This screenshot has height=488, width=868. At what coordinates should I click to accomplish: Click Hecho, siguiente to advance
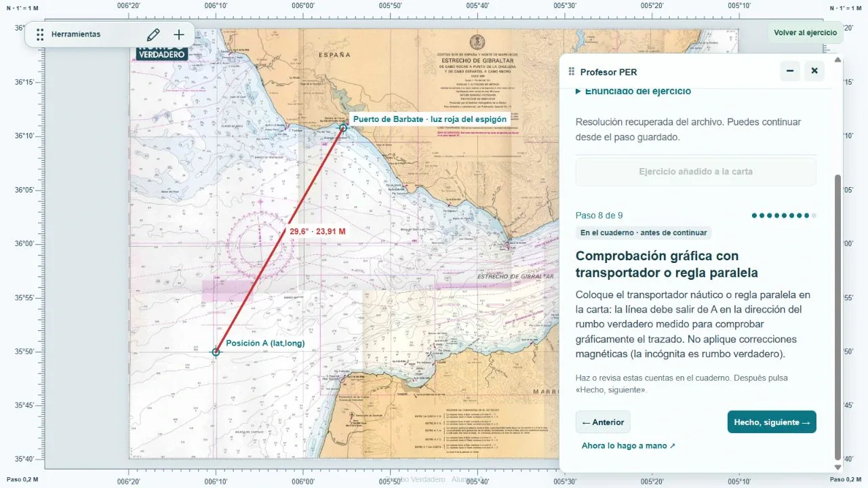(x=772, y=422)
